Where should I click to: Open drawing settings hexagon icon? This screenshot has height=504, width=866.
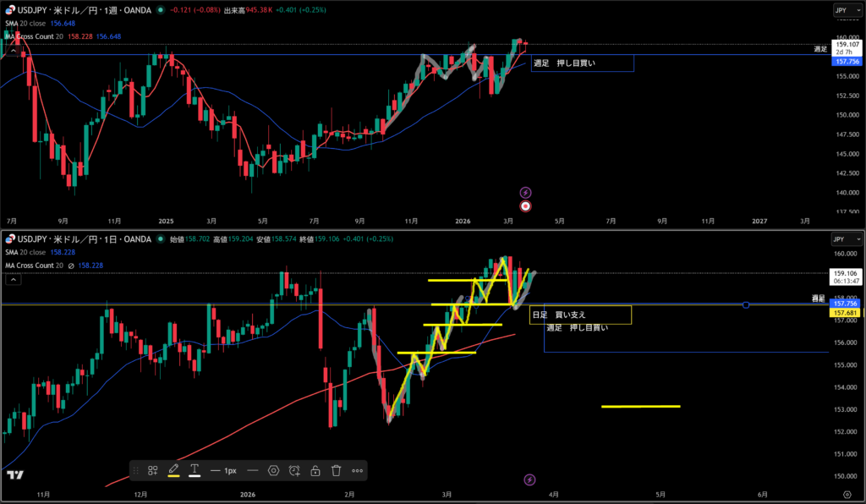pos(274,470)
